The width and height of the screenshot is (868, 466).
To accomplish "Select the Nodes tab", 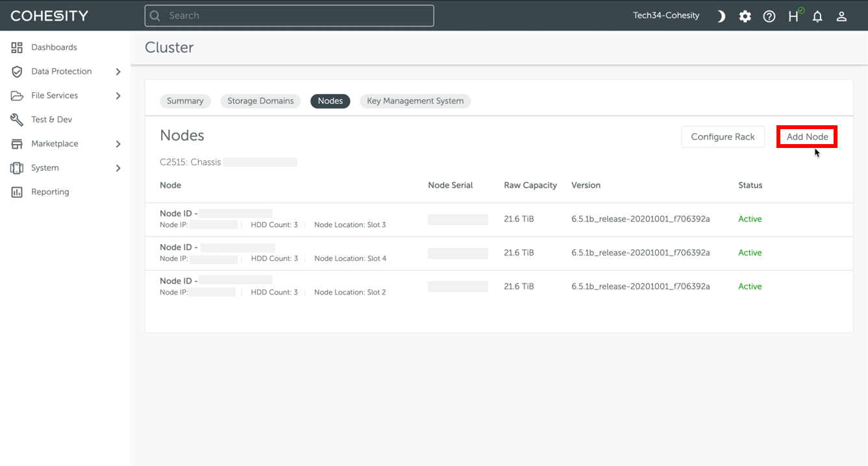I will (330, 101).
